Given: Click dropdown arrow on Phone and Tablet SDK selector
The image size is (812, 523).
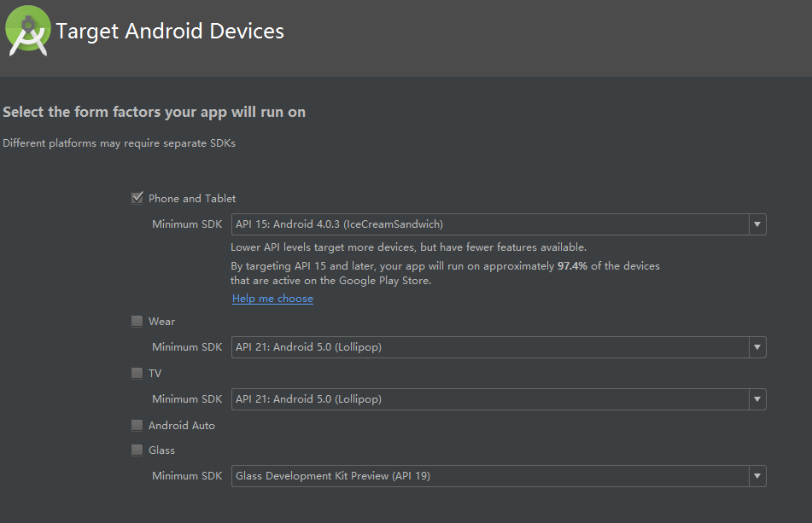Looking at the screenshot, I should [x=757, y=224].
